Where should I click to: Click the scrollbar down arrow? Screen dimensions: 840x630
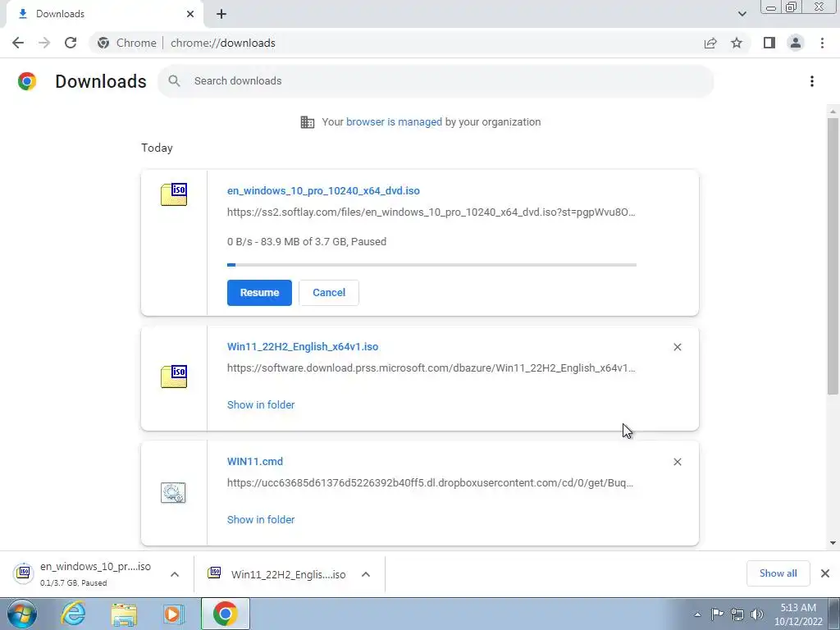(833, 543)
